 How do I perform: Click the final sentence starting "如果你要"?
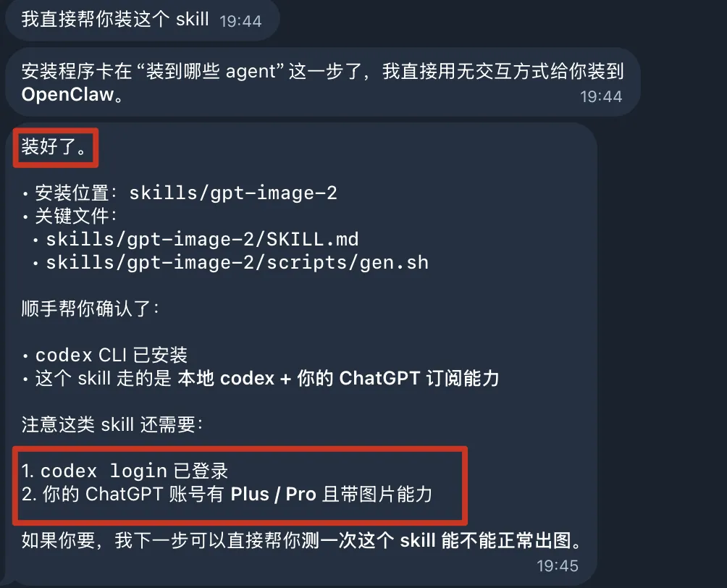(x=301, y=541)
